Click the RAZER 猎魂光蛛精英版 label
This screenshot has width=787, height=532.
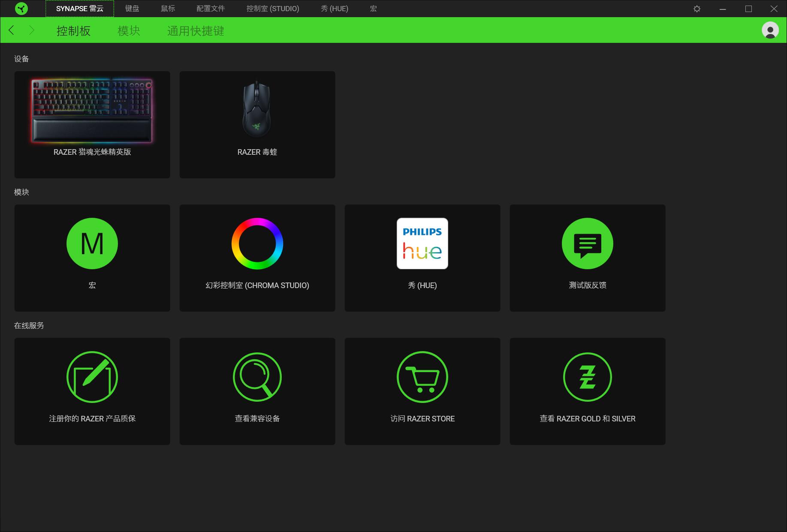[92, 152]
